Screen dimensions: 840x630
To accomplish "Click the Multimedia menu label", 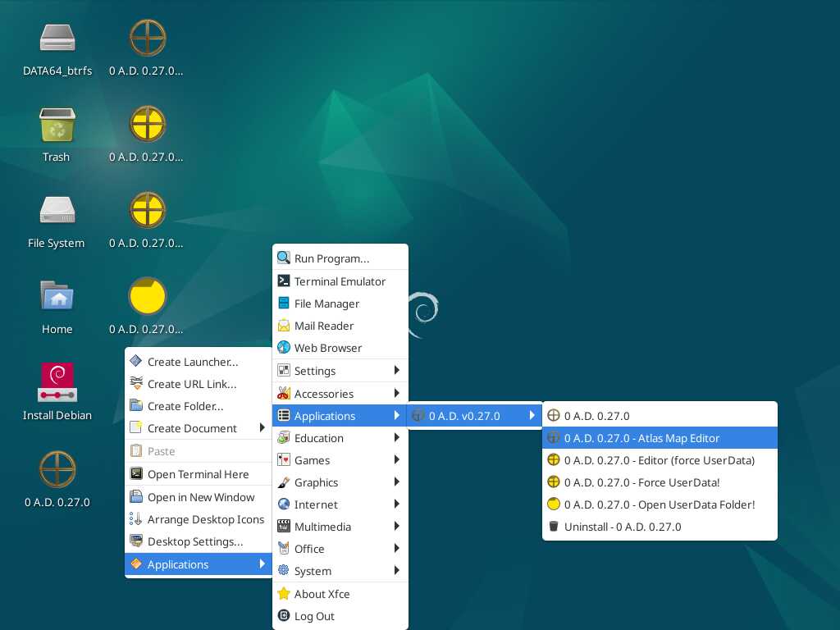I will click(x=322, y=527).
